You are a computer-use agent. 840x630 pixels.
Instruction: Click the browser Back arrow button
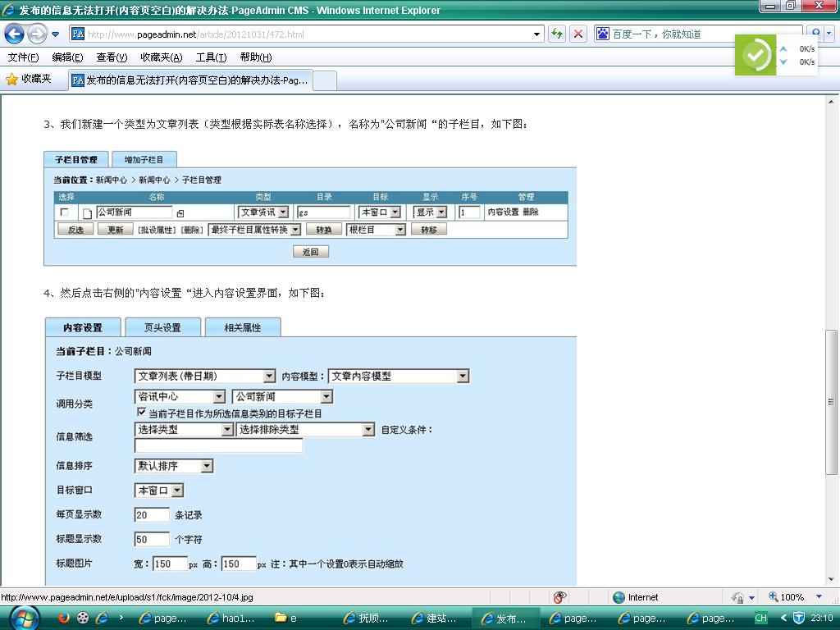[x=15, y=34]
